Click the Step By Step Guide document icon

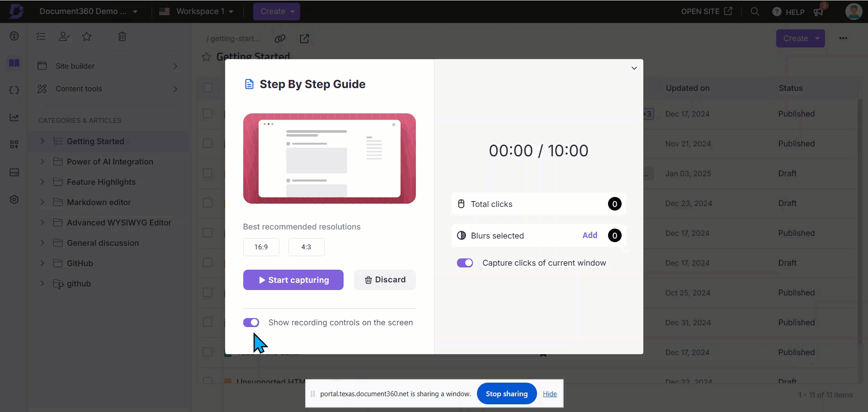249,84
